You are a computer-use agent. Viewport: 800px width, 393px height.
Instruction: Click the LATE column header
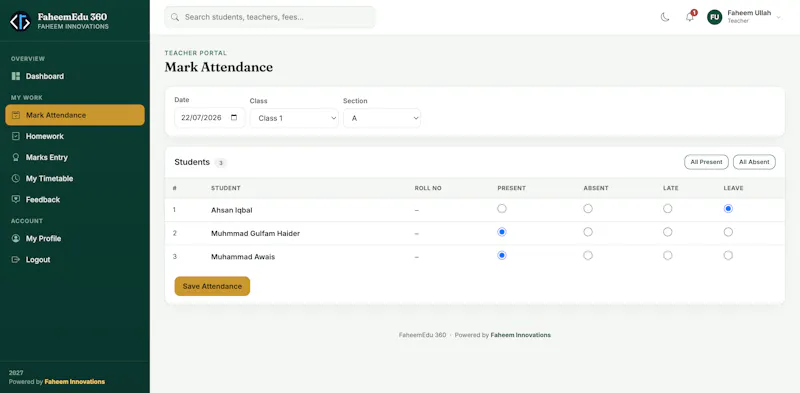[671, 188]
